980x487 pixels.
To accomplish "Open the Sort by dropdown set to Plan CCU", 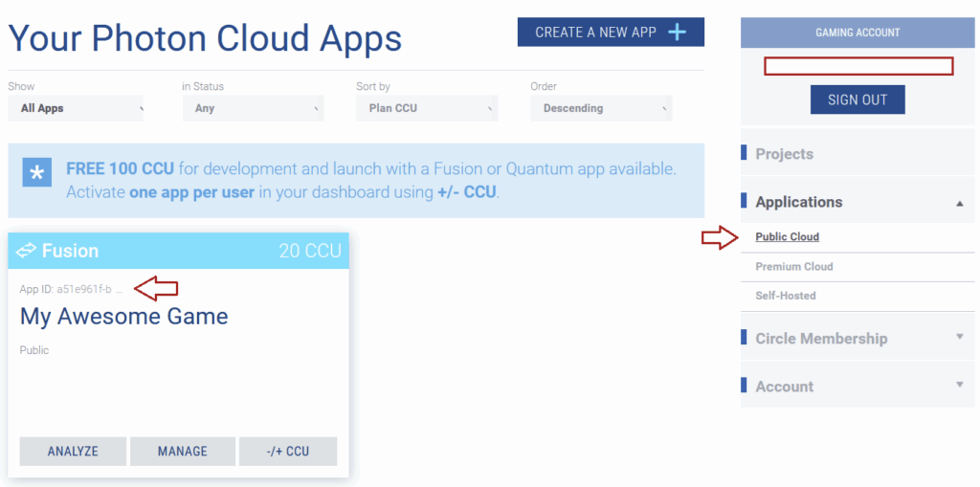I will (x=427, y=108).
